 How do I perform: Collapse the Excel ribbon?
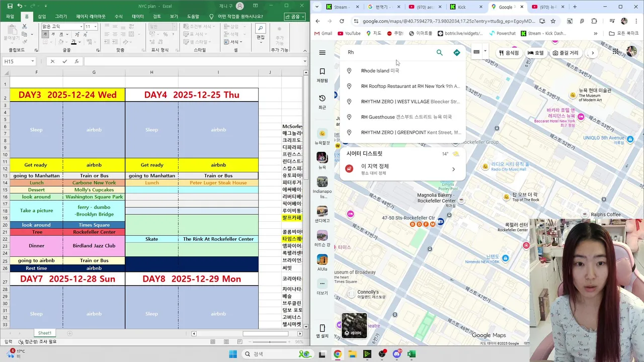coord(304,50)
